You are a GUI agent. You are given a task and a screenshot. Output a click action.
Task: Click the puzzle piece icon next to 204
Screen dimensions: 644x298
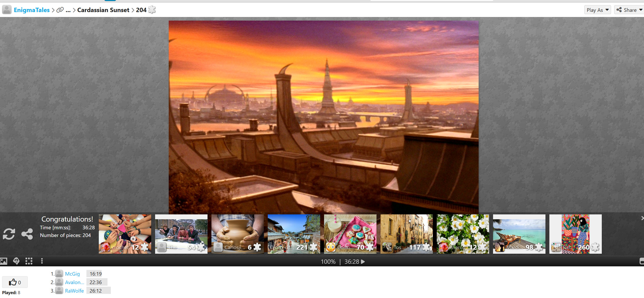152,10
